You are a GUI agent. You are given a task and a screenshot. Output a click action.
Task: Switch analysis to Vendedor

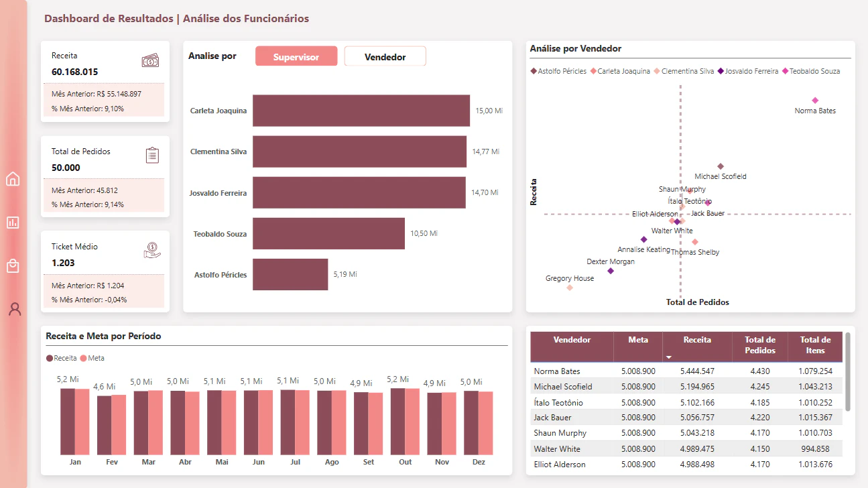(385, 57)
